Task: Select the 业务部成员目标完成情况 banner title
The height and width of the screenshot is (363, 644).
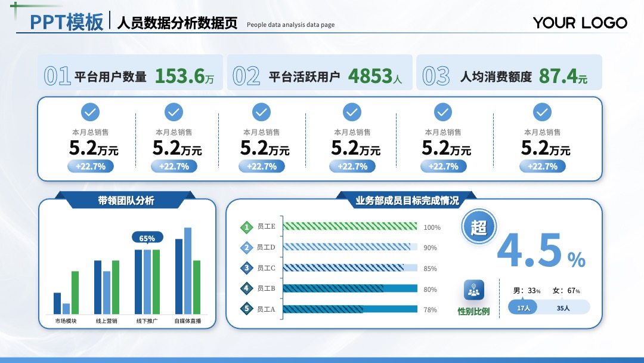Action: pos(407,201)
